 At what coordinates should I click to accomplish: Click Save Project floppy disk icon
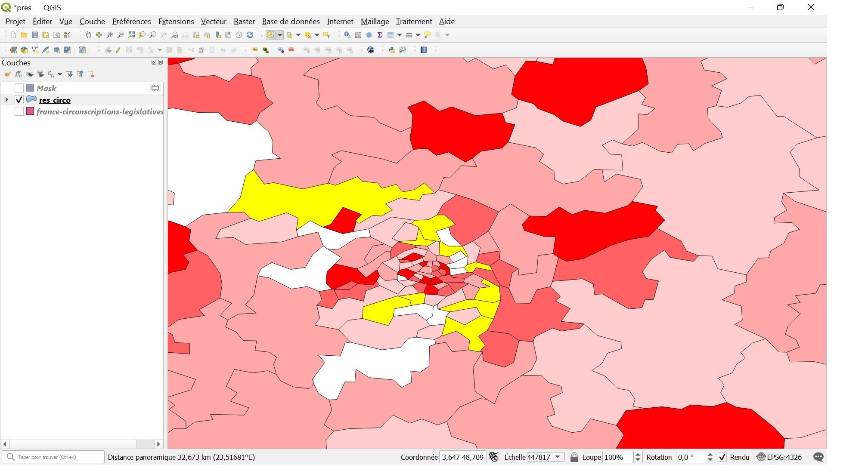35,35
